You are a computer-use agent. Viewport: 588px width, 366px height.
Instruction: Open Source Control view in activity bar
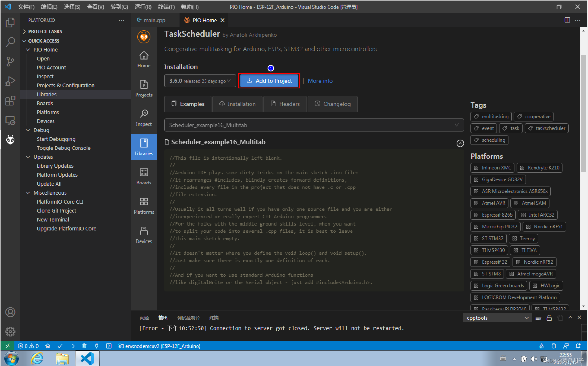click(x=10, y=62)
